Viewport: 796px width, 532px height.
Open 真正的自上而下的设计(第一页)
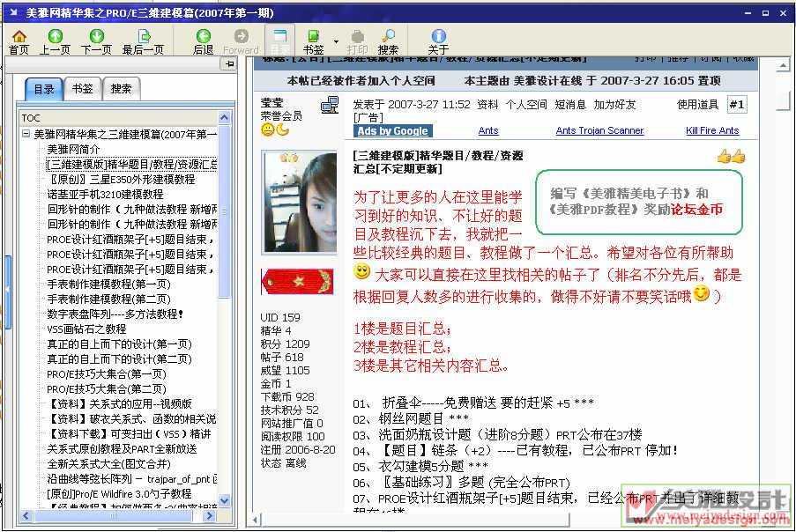click(x=119, y=344)
